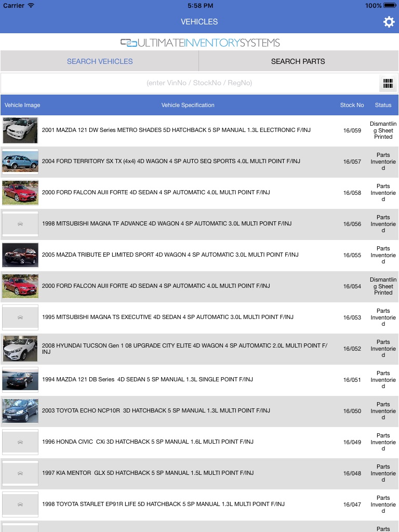This screenshot has width=399, height=532.
Task: Click stock number 16/048
Action: pos(352,474)
